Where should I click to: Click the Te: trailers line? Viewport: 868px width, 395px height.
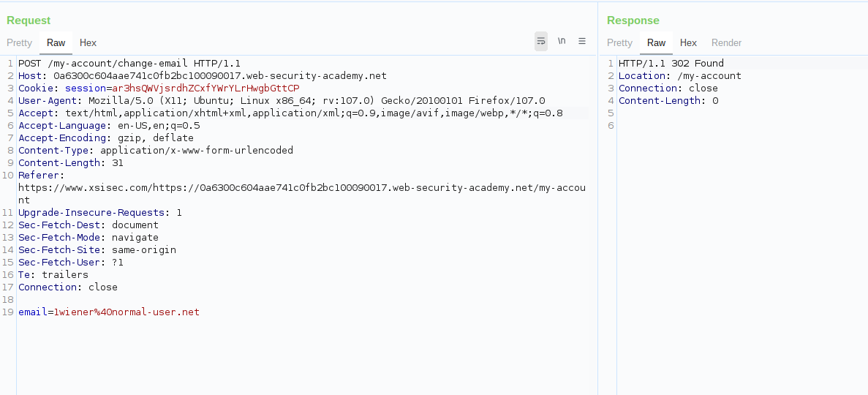click(x=53, y=275)
